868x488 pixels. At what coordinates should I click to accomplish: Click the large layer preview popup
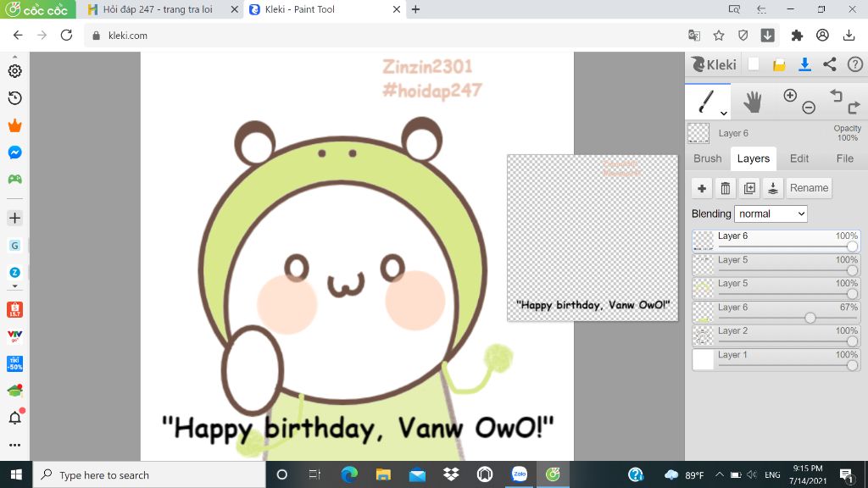pos(593,238)
